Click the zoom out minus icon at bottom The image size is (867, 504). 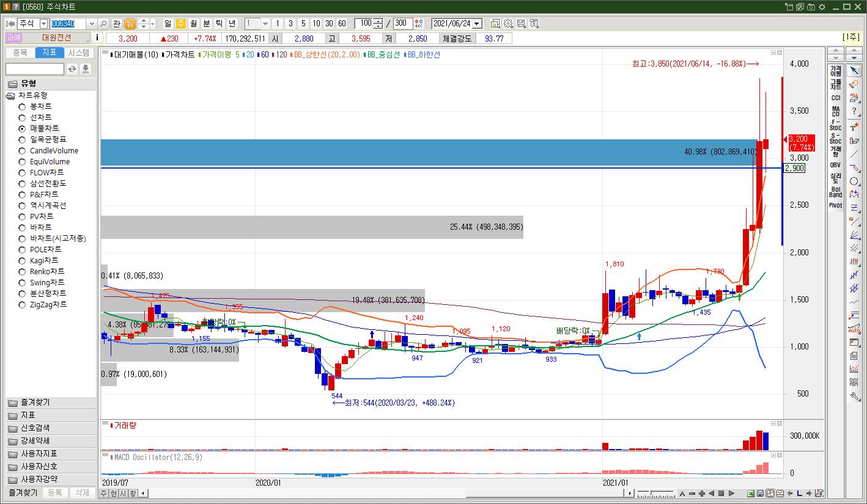coord(692,493)
